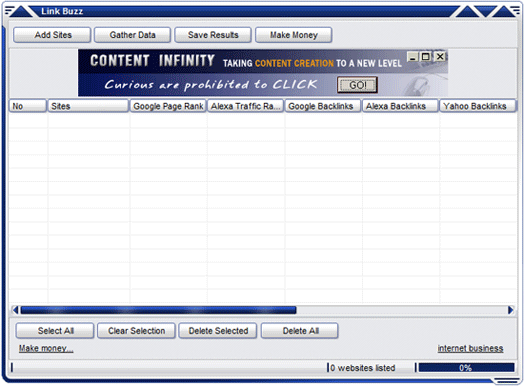Sort by the Yahoo Backlinks column
Screen dimensions: 524x386
(x=478, y=106)
